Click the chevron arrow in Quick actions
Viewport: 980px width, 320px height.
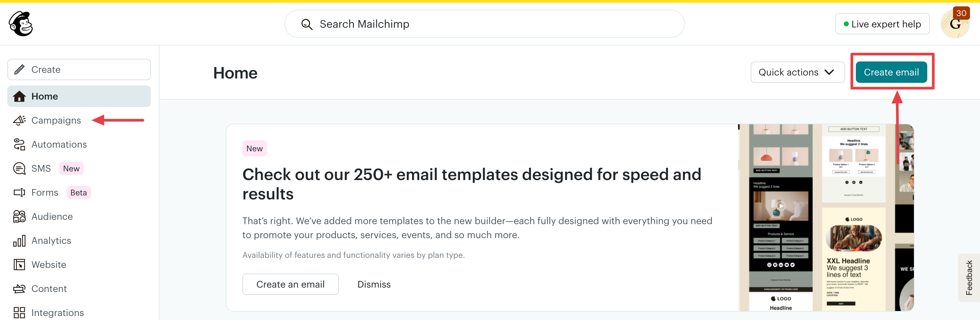(829, 72)
